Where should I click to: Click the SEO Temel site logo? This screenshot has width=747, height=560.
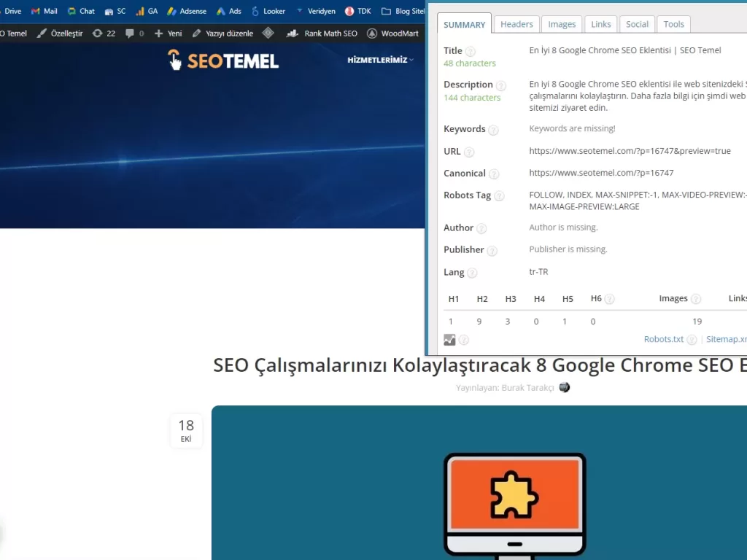[x=223, y=61]
